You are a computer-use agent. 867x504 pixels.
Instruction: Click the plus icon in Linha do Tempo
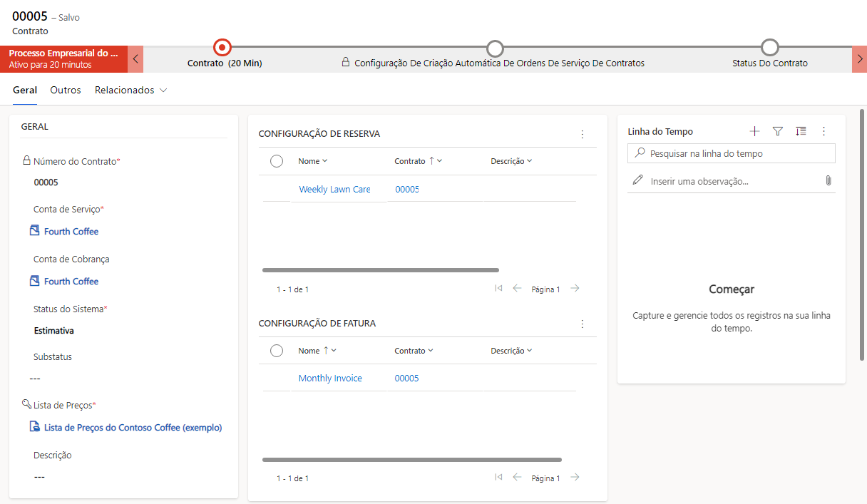tap(755, 131)
